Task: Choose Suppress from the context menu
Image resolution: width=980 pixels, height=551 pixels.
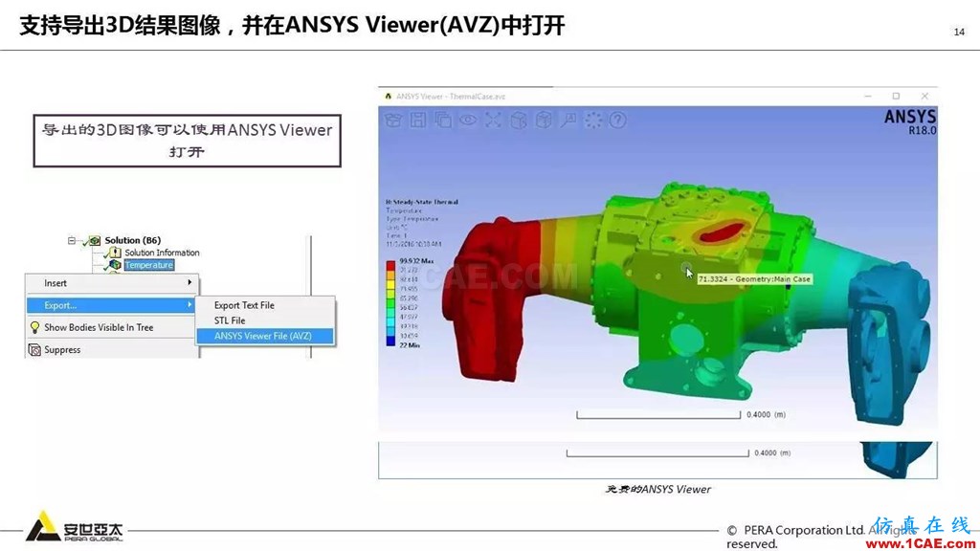Action: point(112,350)
